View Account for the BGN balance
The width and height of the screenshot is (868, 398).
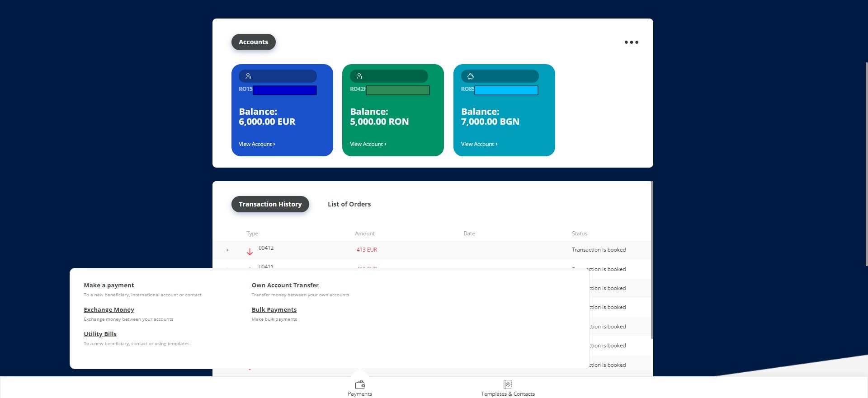pos(479,144)
